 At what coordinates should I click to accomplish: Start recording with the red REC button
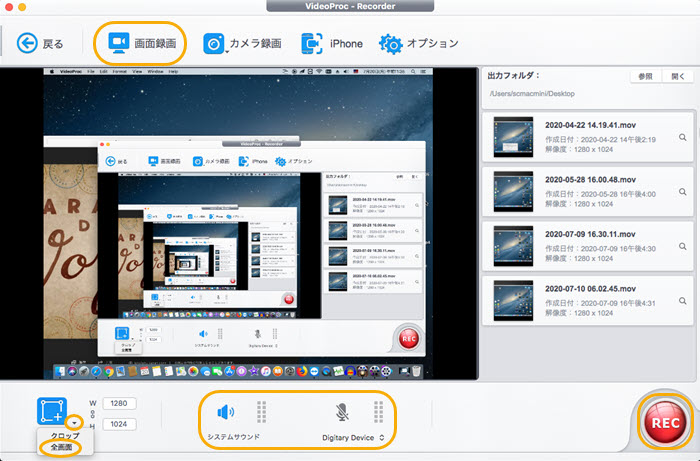[x=665, y=423]
